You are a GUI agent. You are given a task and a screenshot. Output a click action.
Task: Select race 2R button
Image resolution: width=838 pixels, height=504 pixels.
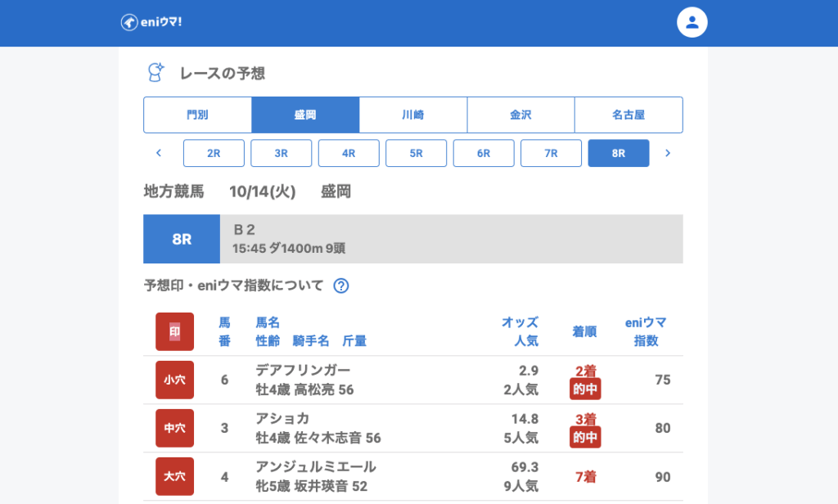[x=214, y=153]
